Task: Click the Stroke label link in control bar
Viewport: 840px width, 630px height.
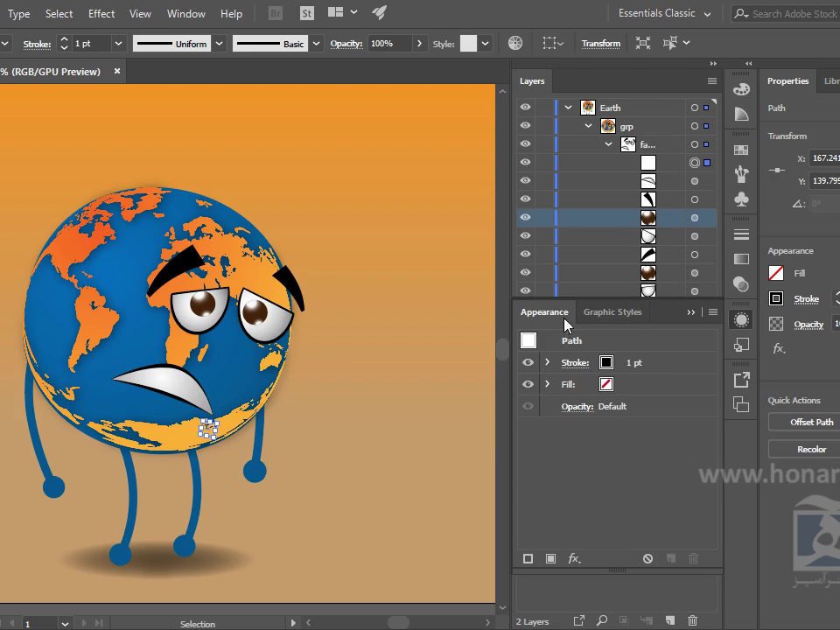Action: 37,44
